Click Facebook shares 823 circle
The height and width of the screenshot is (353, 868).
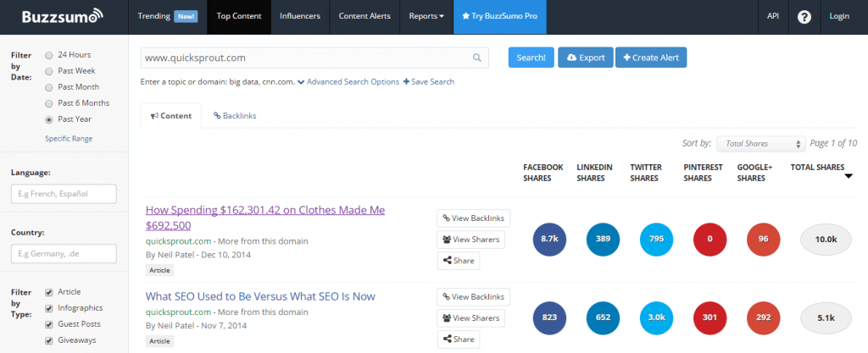click(549, 317)
